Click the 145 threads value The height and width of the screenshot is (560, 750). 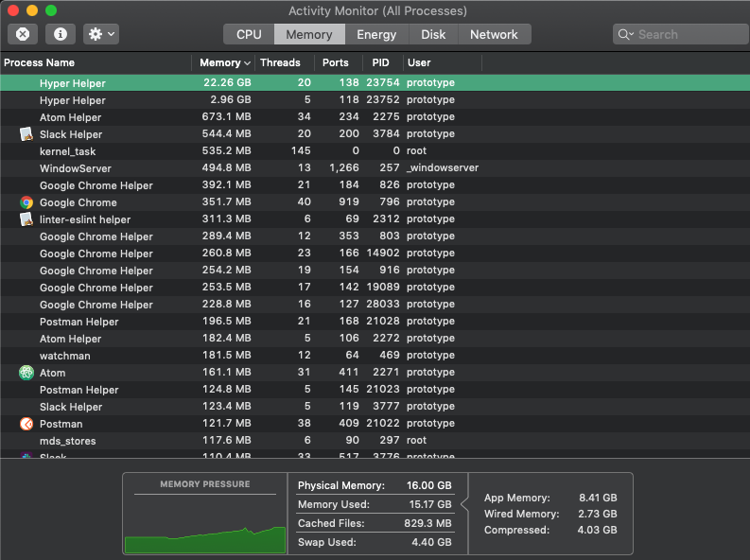pyautogui.click(x=301, y=150)
